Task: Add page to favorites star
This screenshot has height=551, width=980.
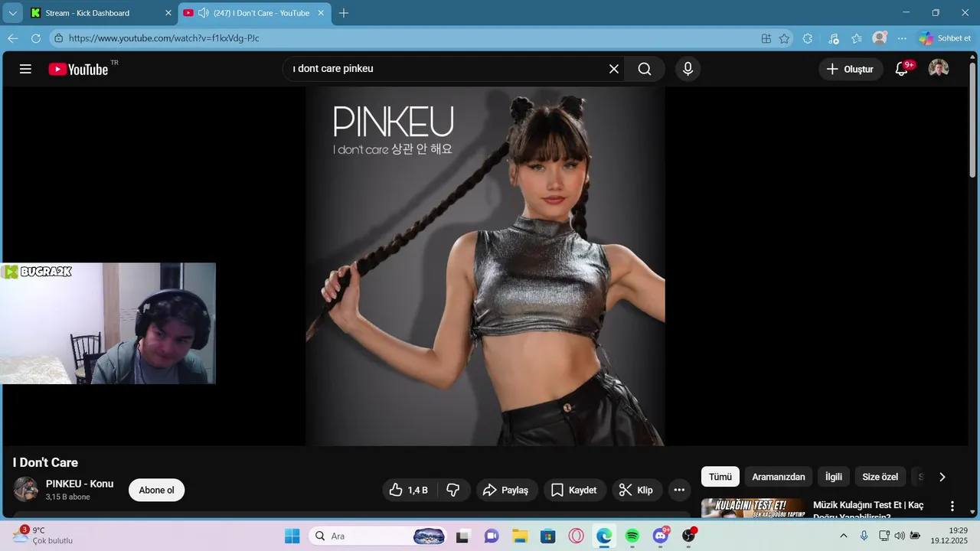Action: (784, 38)
